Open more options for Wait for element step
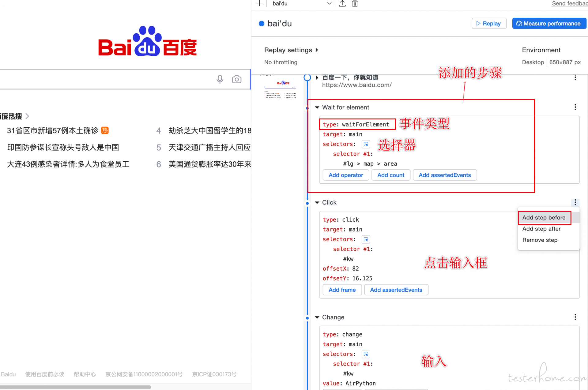The height and width of the screenshot is (390, 588). click(575, 107)
